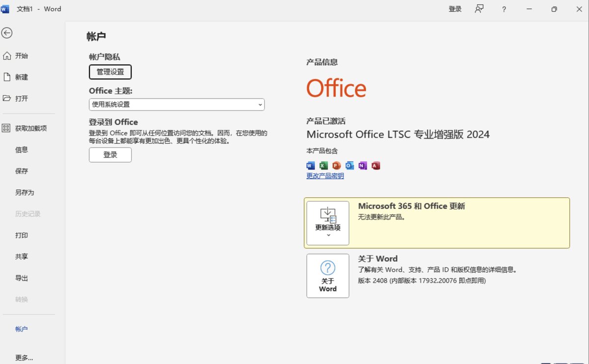
Task: Click the PowerPoint product icon
Action: coord(336,166)
